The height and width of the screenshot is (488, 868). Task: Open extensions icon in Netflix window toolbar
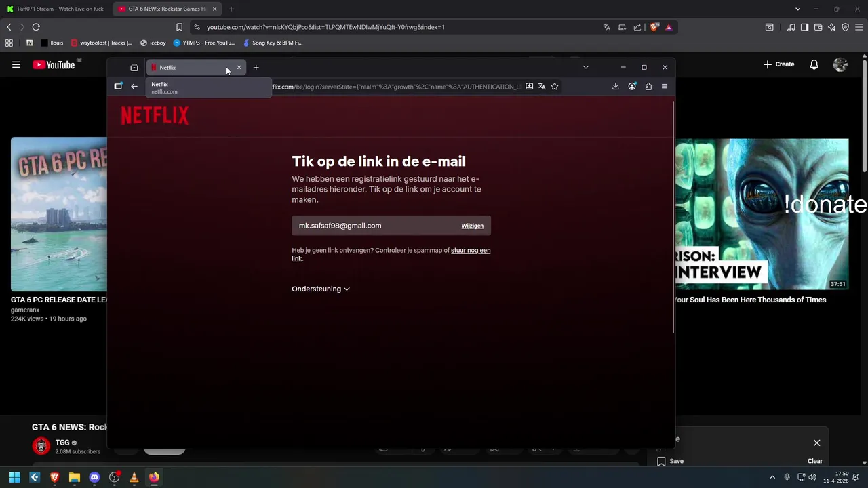coord(648,86)
